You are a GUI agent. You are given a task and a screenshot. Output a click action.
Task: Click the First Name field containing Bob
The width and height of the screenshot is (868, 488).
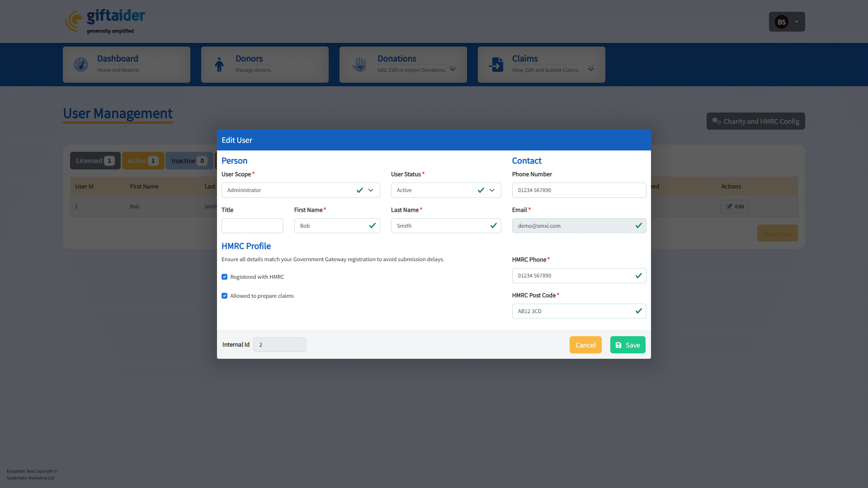click(x=337, y=226)
